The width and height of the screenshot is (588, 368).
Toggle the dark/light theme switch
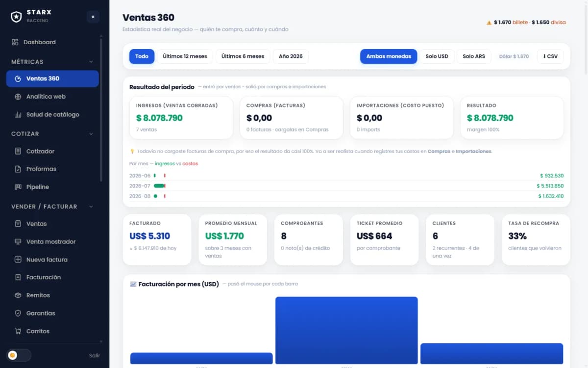(x=19, y=355)
